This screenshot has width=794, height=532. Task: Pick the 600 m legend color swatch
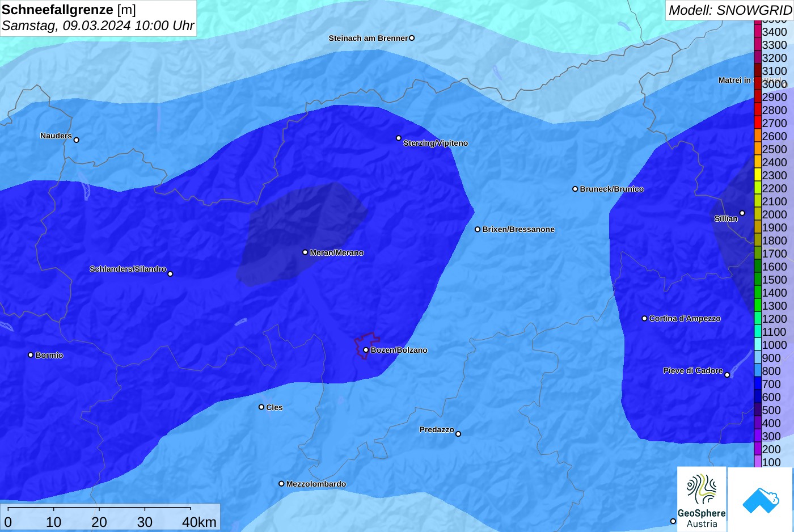(758, 397)
